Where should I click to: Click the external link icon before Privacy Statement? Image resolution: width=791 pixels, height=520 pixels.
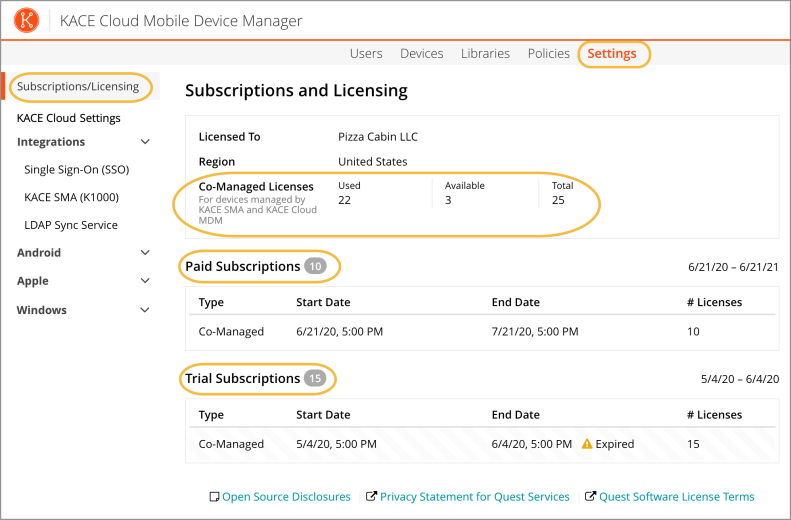[371, 496]
